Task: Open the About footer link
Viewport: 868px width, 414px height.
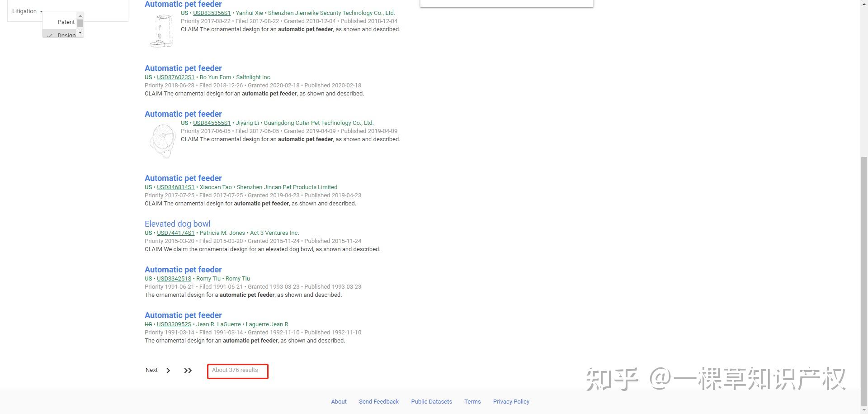Action: click(339, 402)
